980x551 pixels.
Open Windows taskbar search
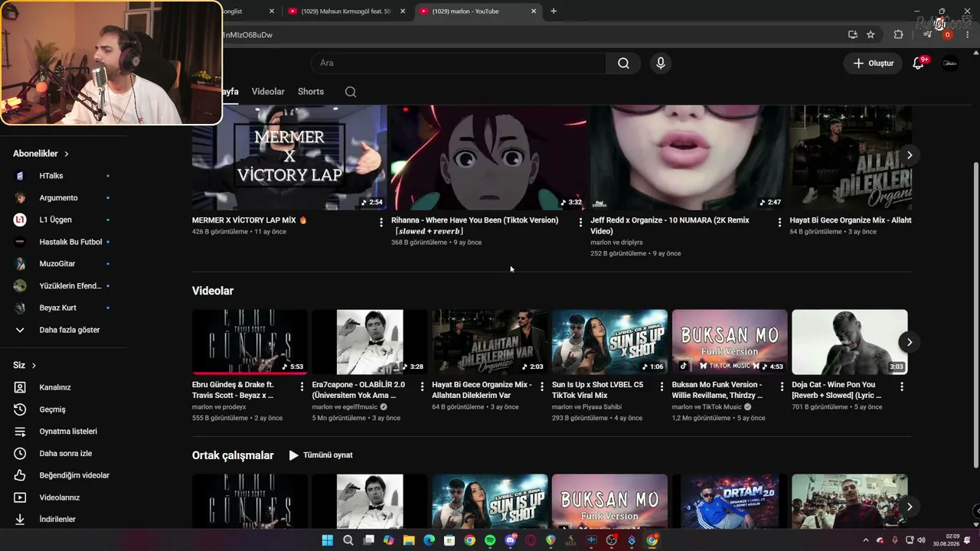pos(348,540)
